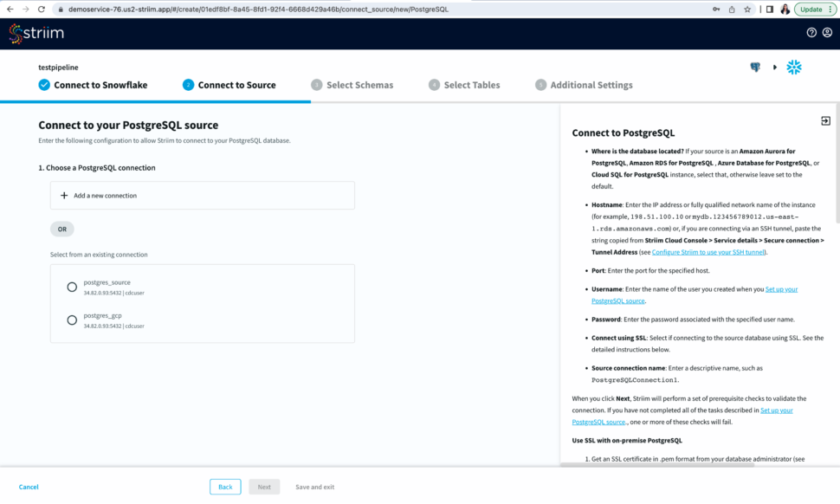The width and height of the screenshot is (840, 504).
Task: Go to Connect to Snowflake step
Action: [93, 85]
